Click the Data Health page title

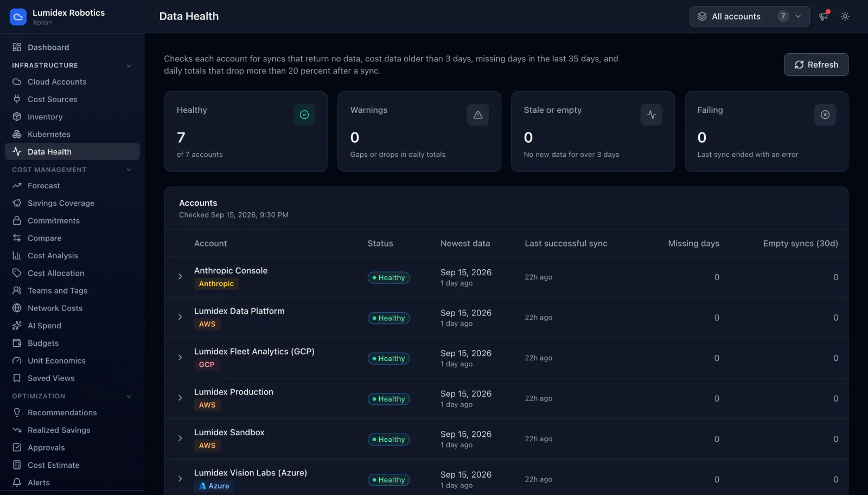point(189,16)
